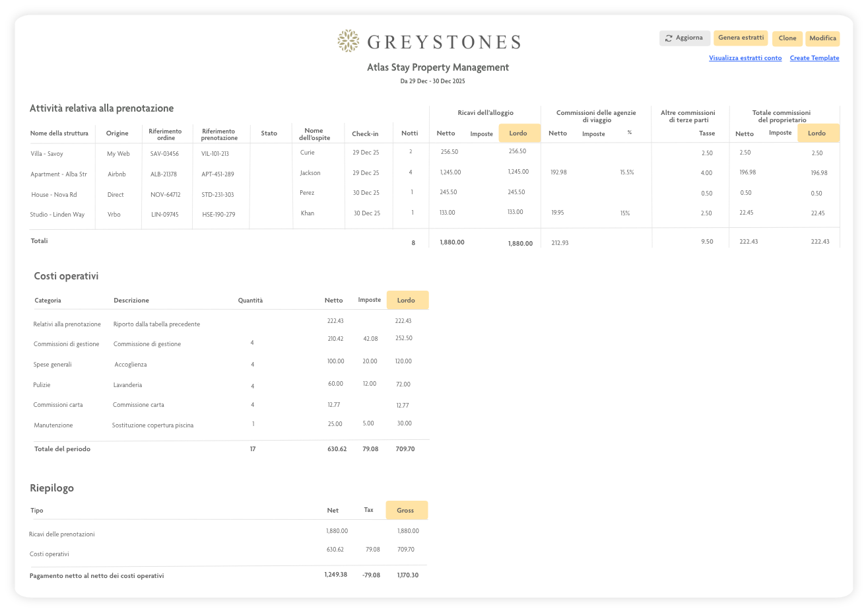The height and width of the screenshot is (613, 868).
Task: Click the Greystones flower logo
Action: tap(348, 40)
